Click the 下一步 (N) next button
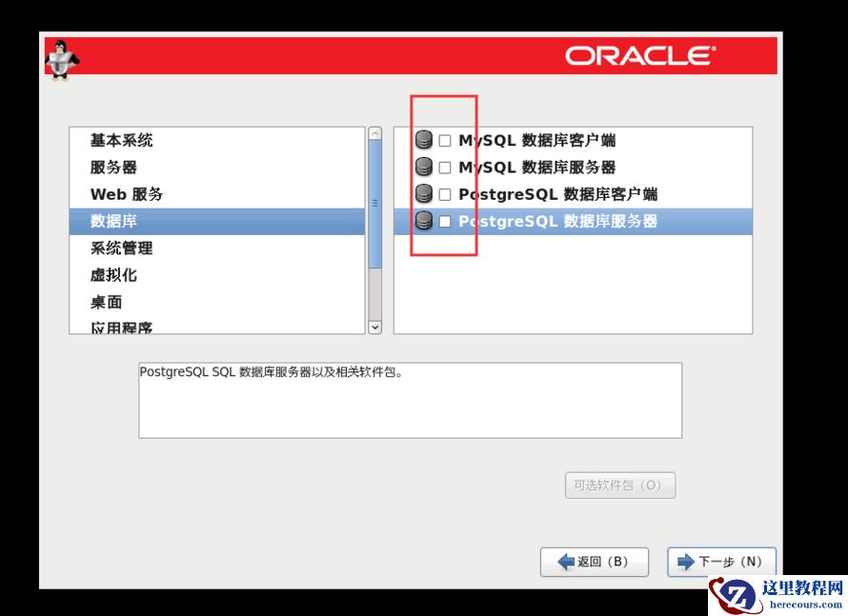Screen dimensions: 848x616 [721, 562]
